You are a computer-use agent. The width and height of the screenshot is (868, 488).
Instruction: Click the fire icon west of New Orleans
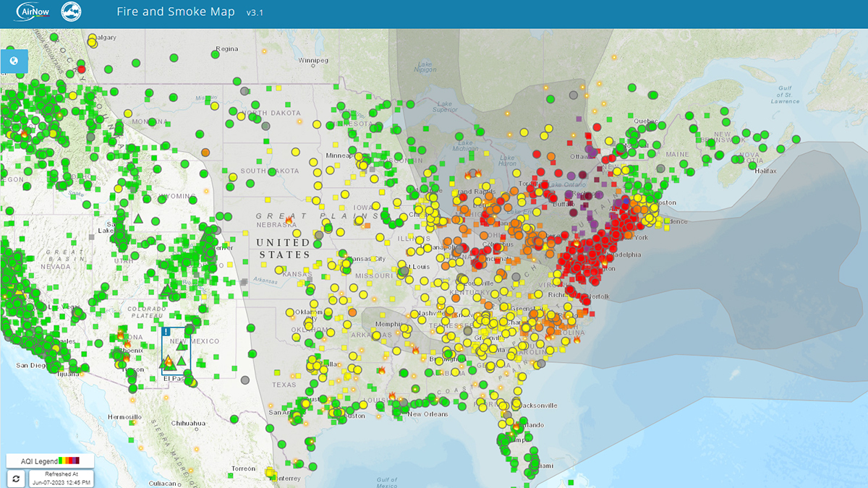click(392, 396)
